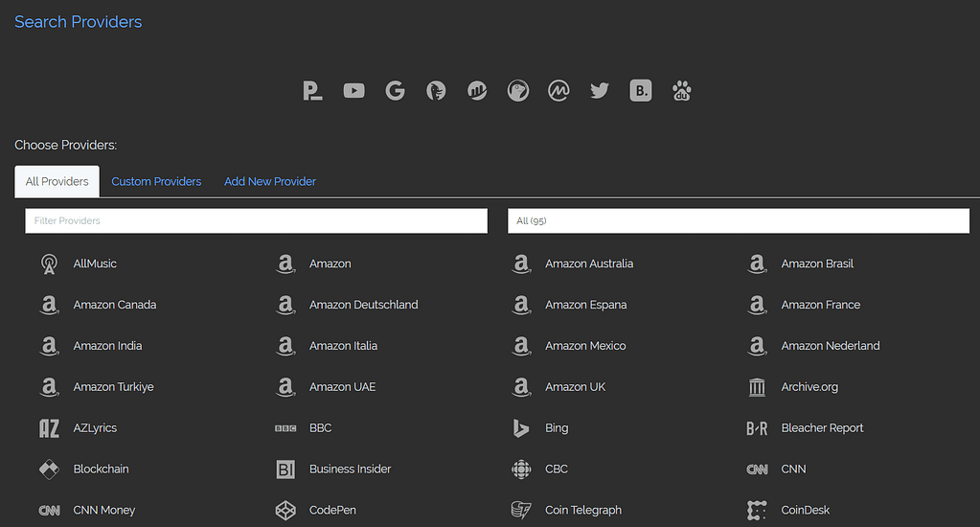The image size is (980, 527).
Task: Click the YouTube play icon
Action: (x=353, y=91)
